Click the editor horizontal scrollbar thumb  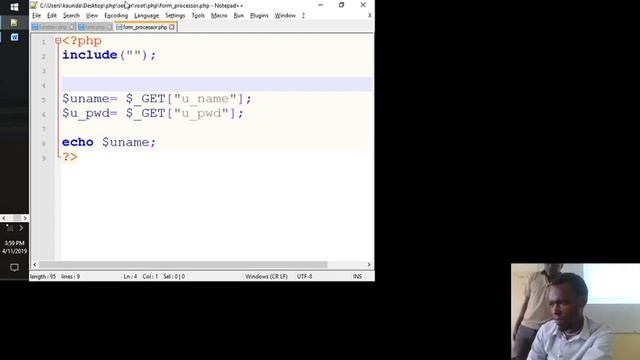(x=183, y=264)
